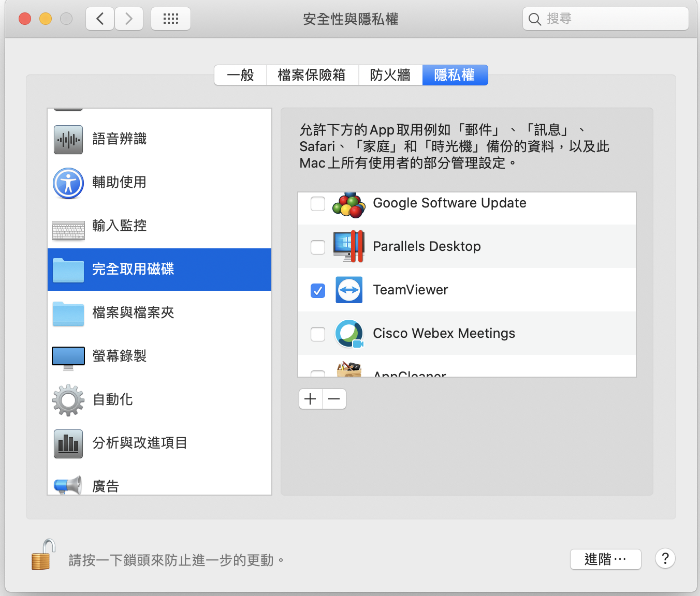700x596 pixels.
Task: Click the Cisco Webex Meetings app icon
Action: pyautogui.click(x=349, y=333)
